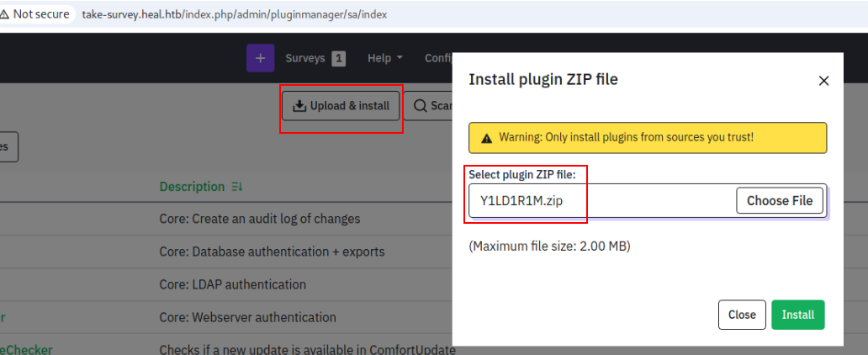Click the Close button in dialog
Image resolution: width=868 pixels, height=355 pixels.
pos(742,315)
